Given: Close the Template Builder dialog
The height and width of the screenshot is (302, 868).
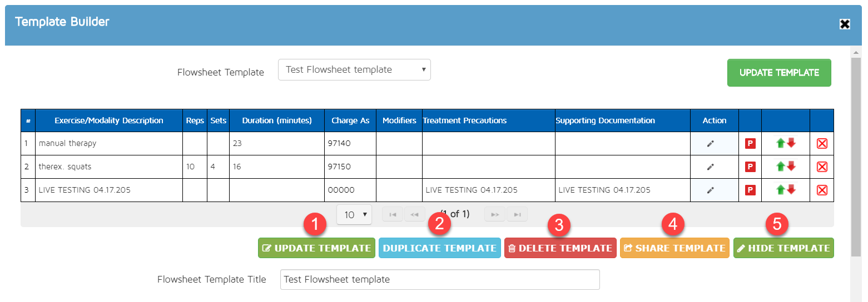Looking at the screenshot, I should tap(845, 24).
